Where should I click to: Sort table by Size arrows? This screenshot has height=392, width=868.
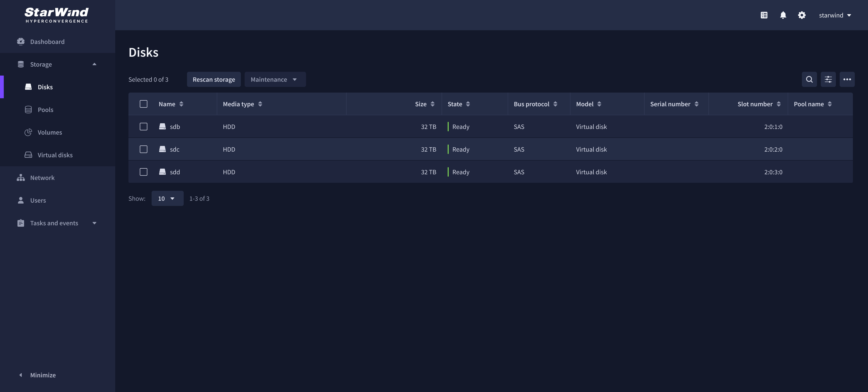432,104
